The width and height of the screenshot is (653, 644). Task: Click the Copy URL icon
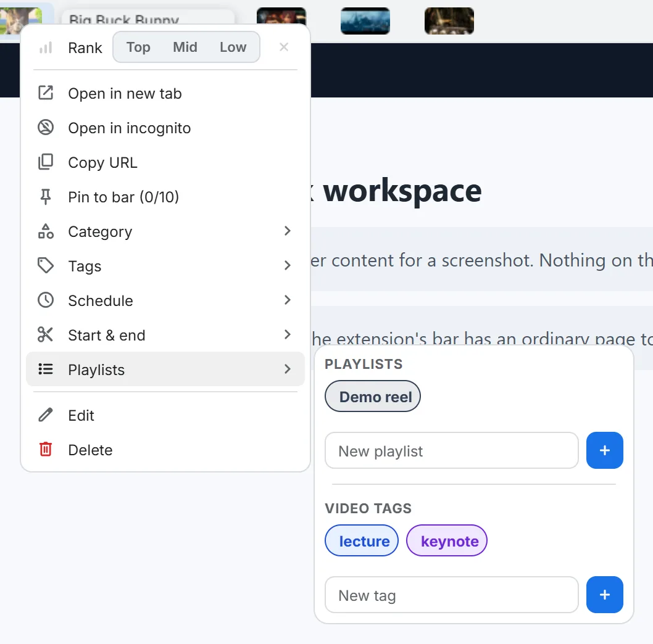46,162
